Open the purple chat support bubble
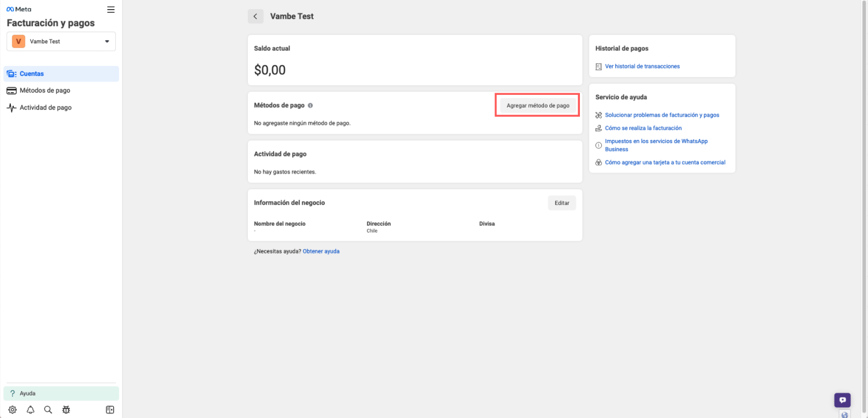Image resolution: width=868 pixels, height=418 pixels. (x=842, y=400)
